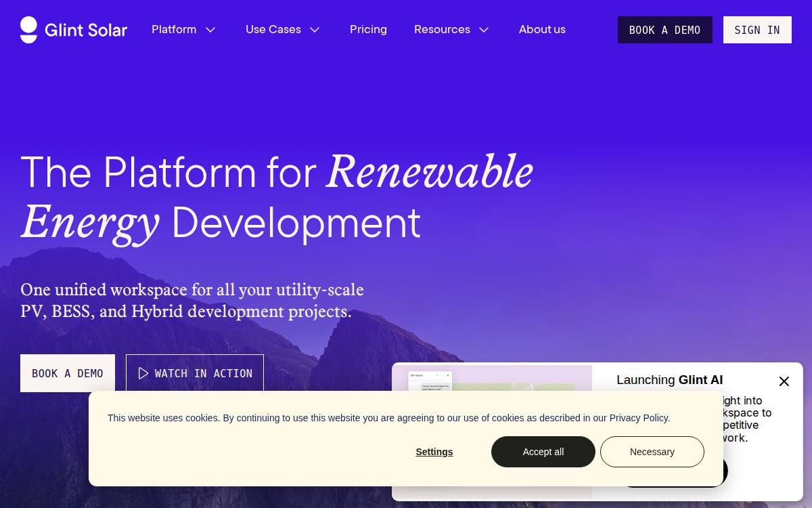Expand the Use Cases chevron arrow

(x=315, y=30)
